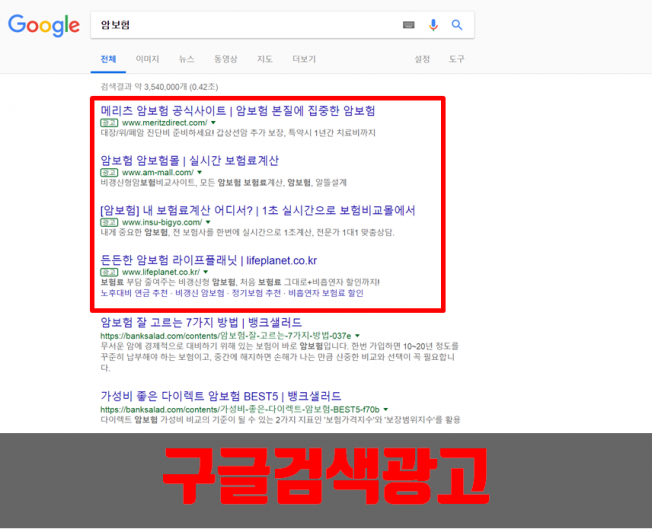Expand dropdown arrow next to www.meritzdirect.com

click(213, 123)
